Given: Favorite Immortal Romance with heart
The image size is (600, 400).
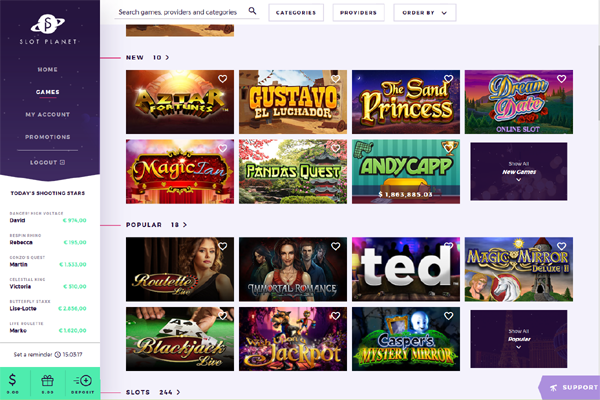Looking at the screenshot, I should pos(335,246).
